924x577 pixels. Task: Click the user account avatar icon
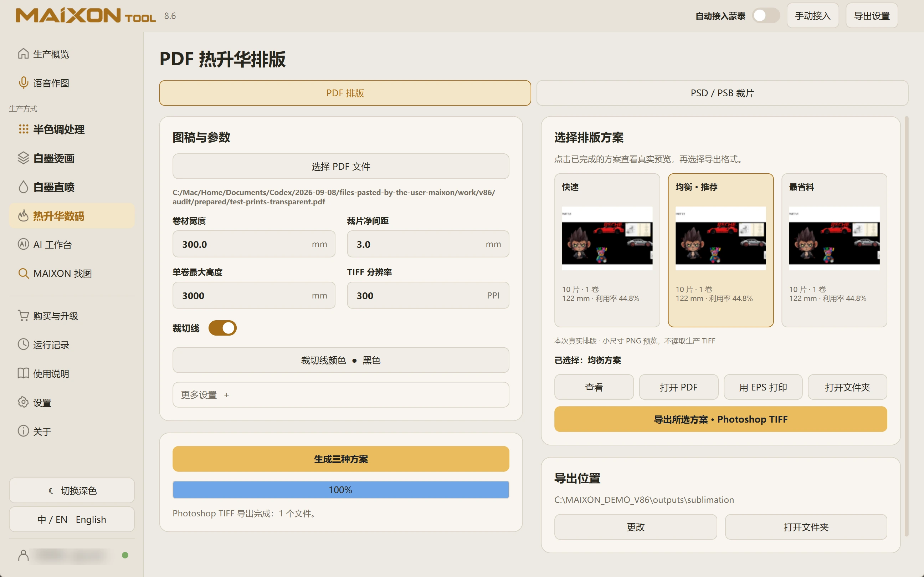(x=23, y=555)
